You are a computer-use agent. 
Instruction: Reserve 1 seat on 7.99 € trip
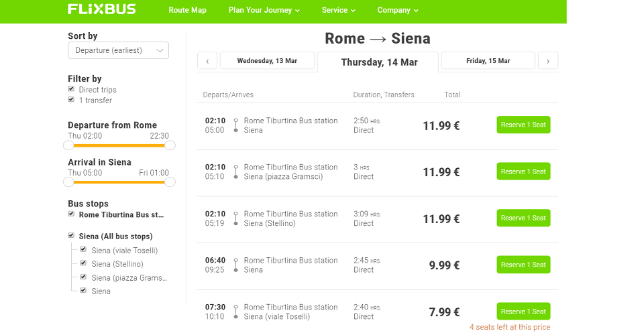click(x=523, y=312)
